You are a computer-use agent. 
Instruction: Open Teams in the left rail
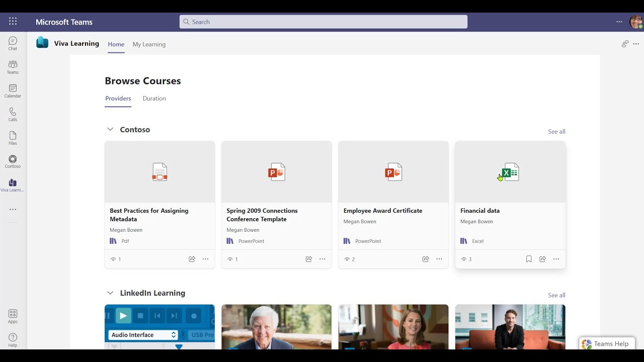click(13, 67)
